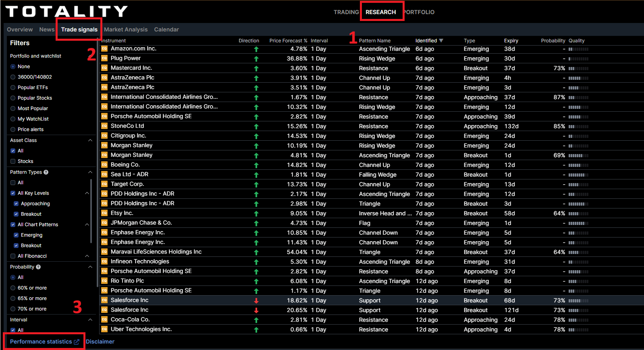
Task: Click the filters panel vertical scrollbar
Action: pyautogui.click(x=97, y=161)
